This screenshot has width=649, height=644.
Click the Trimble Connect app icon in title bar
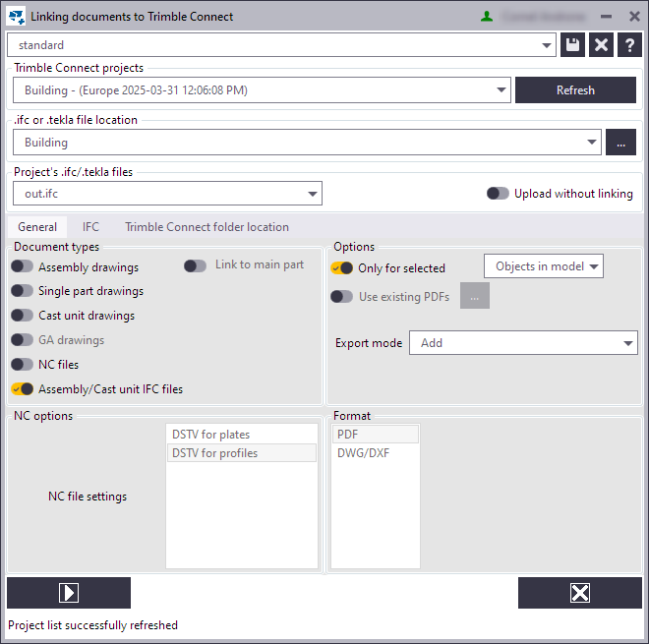[17, 17]
